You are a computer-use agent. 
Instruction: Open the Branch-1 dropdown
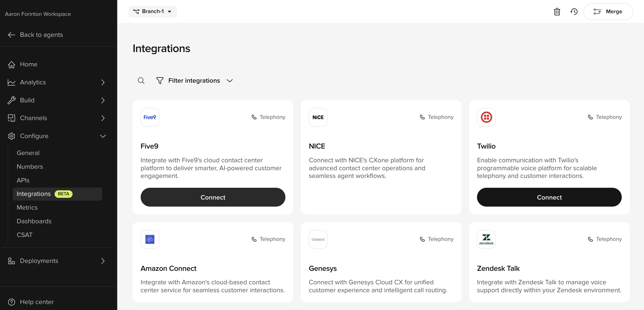pos(152,11)
